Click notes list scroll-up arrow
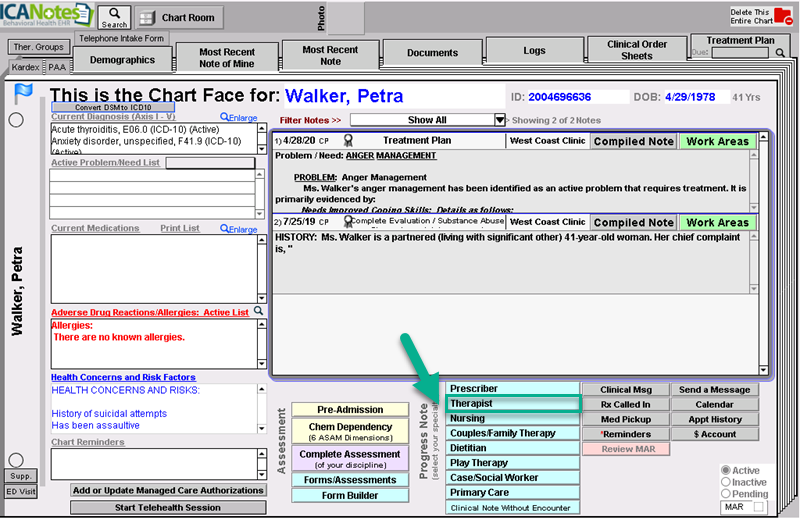800x520 pixels. (764, 137)
